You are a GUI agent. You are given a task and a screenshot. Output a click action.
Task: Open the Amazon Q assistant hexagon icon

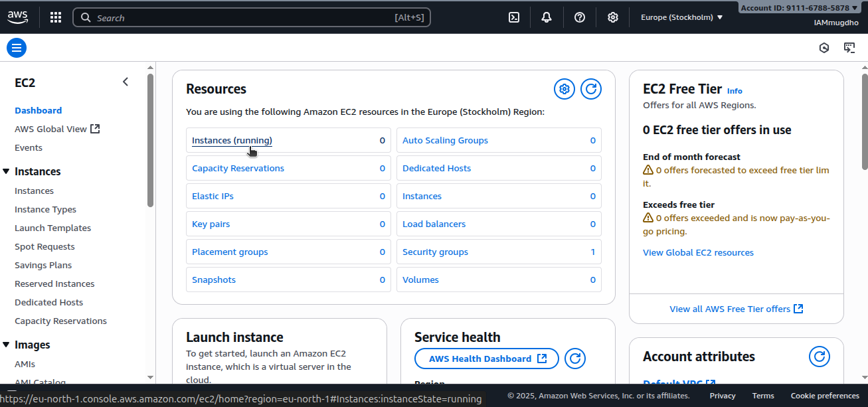click(x=824, y=47)
